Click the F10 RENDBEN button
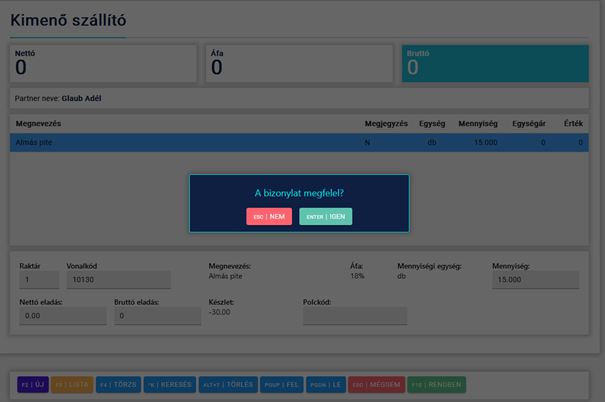Screen dimensions: 605x402 pos(436,384)
